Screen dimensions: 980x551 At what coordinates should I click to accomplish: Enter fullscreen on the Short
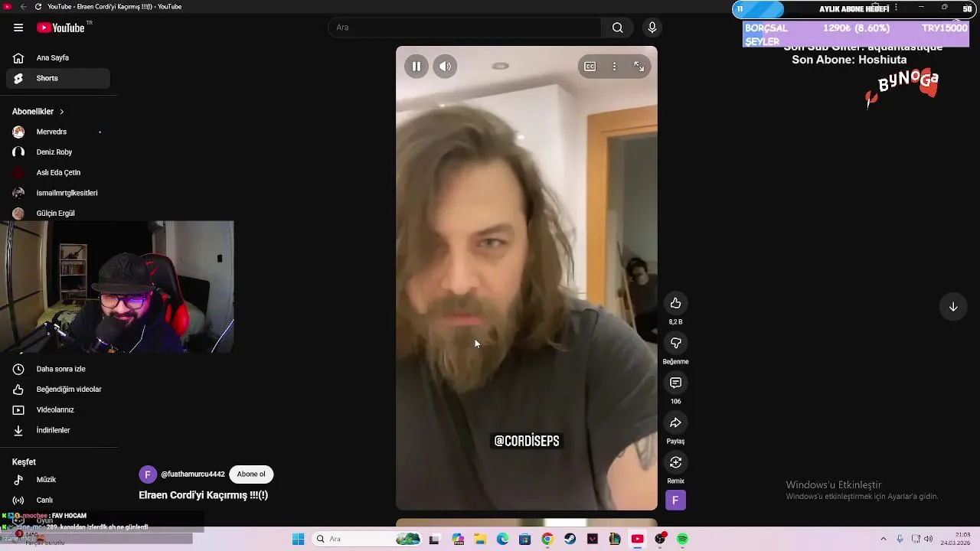click(639, 67)
